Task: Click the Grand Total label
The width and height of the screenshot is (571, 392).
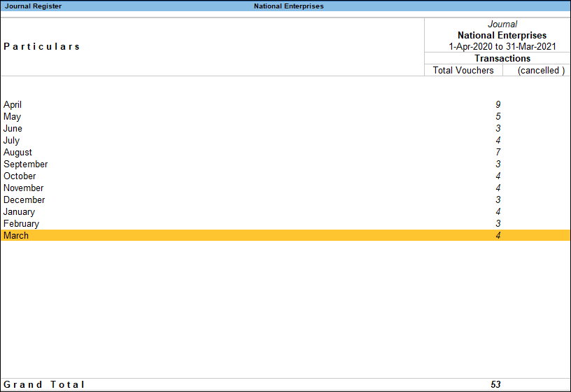Action: click(x=43, y=384)
